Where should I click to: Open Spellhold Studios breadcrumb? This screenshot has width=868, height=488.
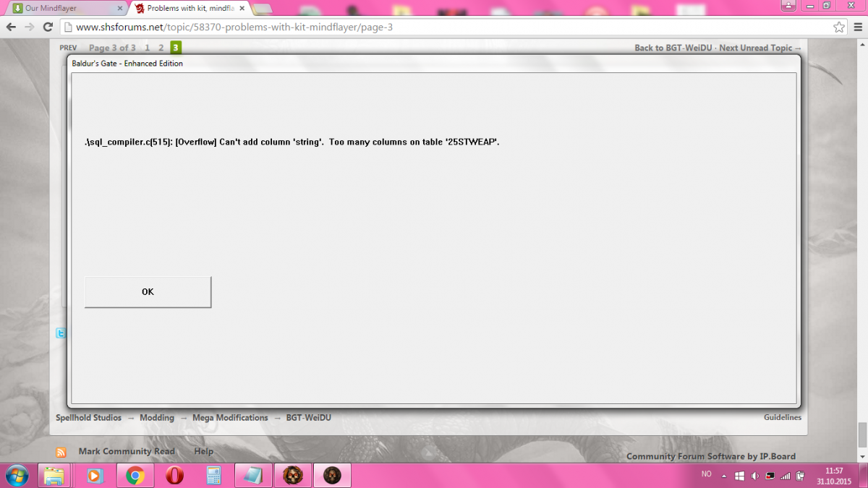coord(88,418)
